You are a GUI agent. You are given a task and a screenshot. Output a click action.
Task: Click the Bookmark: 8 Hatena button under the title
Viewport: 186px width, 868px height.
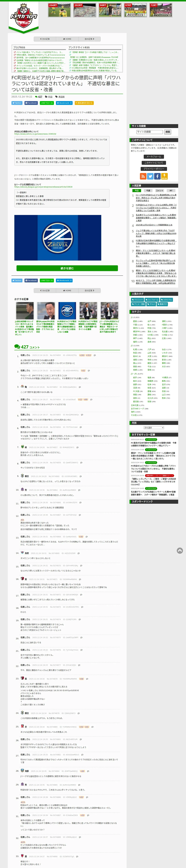(x=64, y=103)
